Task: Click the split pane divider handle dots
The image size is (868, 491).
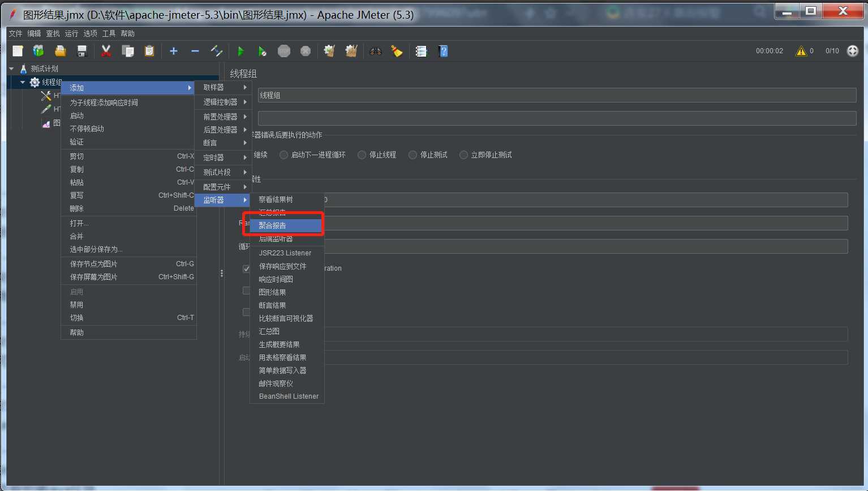Action: point(222,274)
